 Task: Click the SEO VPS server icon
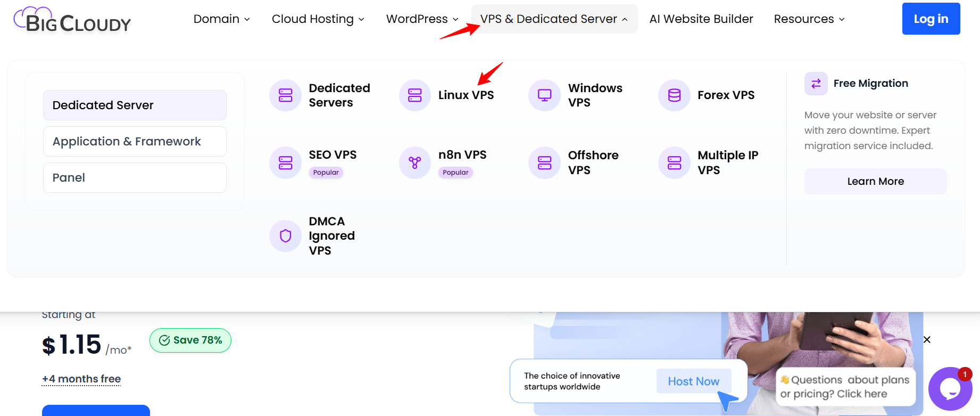(286, 162)
